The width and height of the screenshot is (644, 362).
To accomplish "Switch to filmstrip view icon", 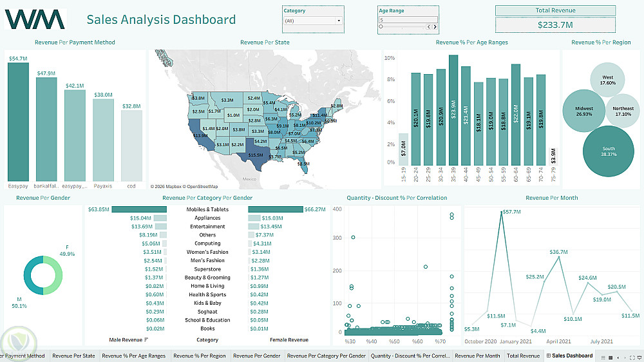I will point(611,358).
